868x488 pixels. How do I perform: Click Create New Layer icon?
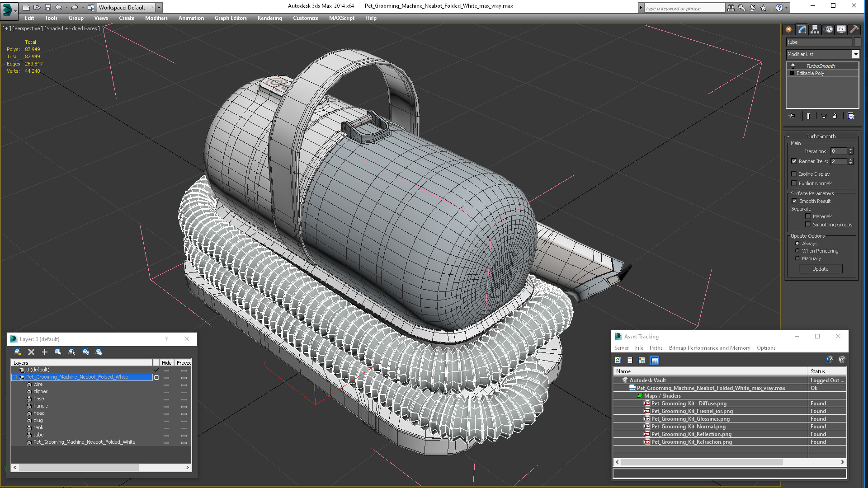pyautogui.click(x=18, y=352)
